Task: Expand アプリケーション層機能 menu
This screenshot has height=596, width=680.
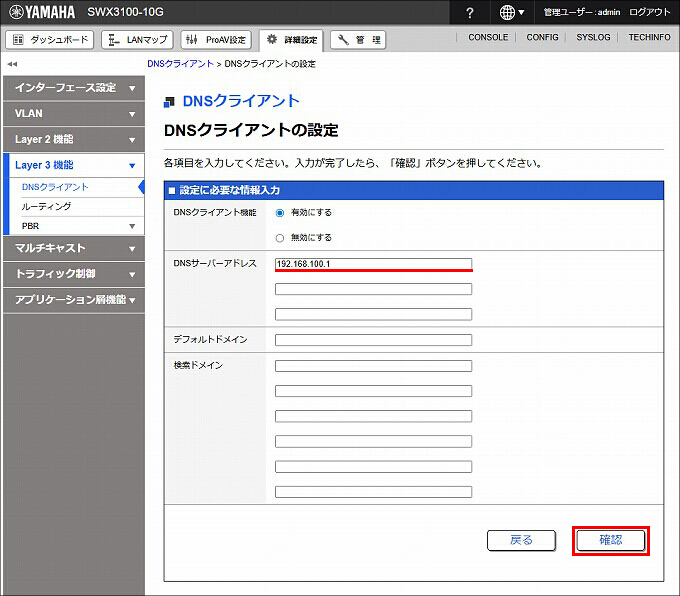Action: point(74,300)
